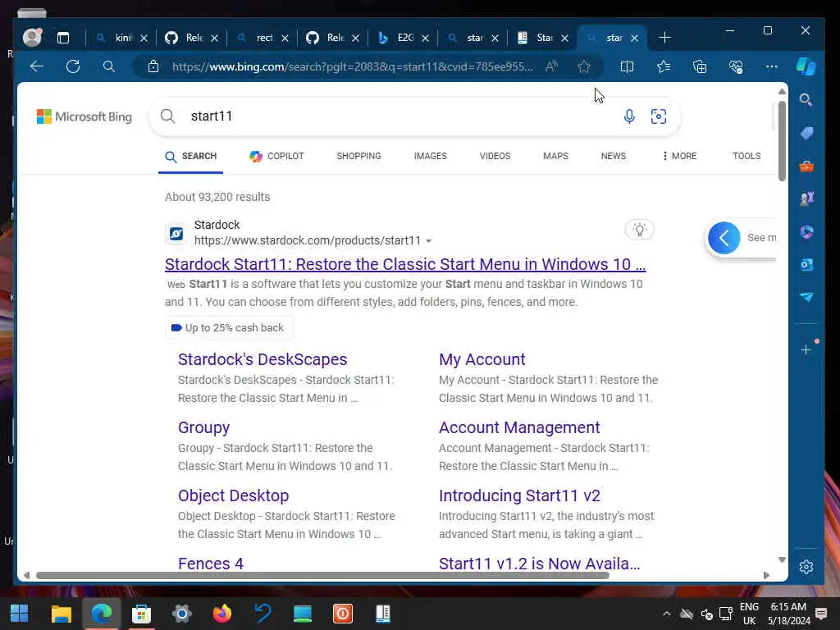Open the sidebar Games chess icon
840x630 pixels.
pyautogui.click(x=806, y=199)
